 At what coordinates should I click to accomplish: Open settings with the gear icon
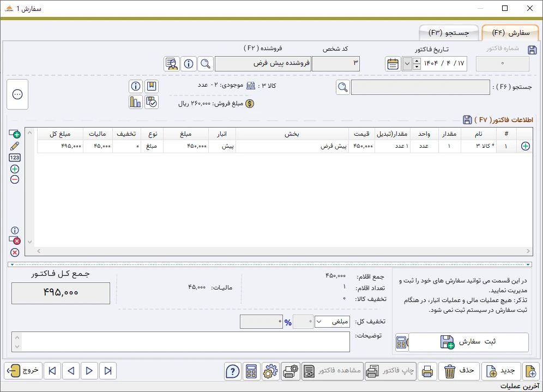tap(270, 371)
